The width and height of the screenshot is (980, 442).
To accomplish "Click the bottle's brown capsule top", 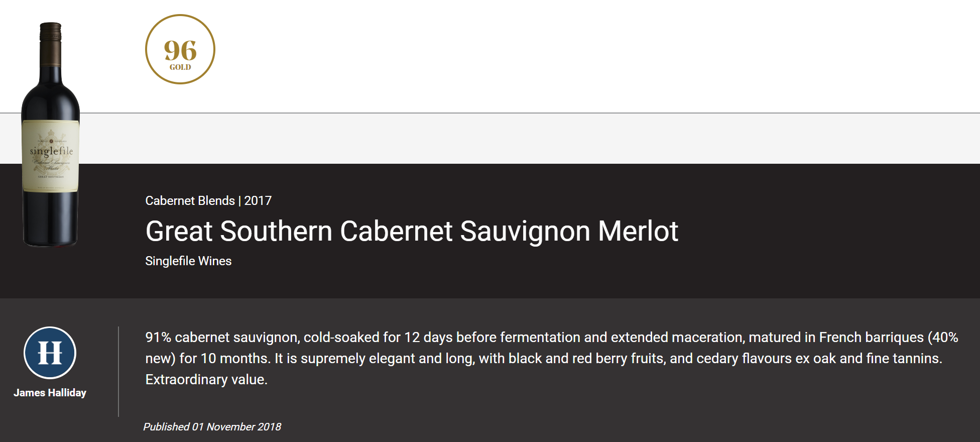I will [x=51, y=43].
